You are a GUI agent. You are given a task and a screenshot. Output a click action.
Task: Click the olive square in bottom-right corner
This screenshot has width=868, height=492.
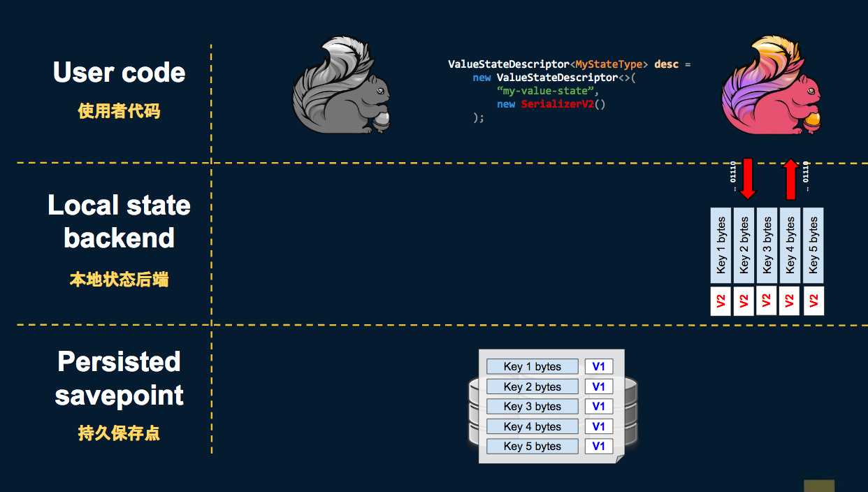coord(819,486)
